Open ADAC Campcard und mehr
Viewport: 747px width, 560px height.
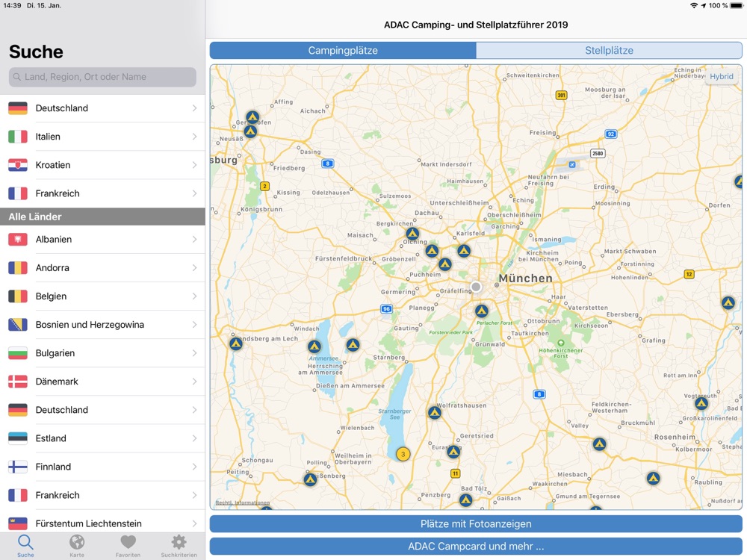pyautogui.click(x=476, y=547)
